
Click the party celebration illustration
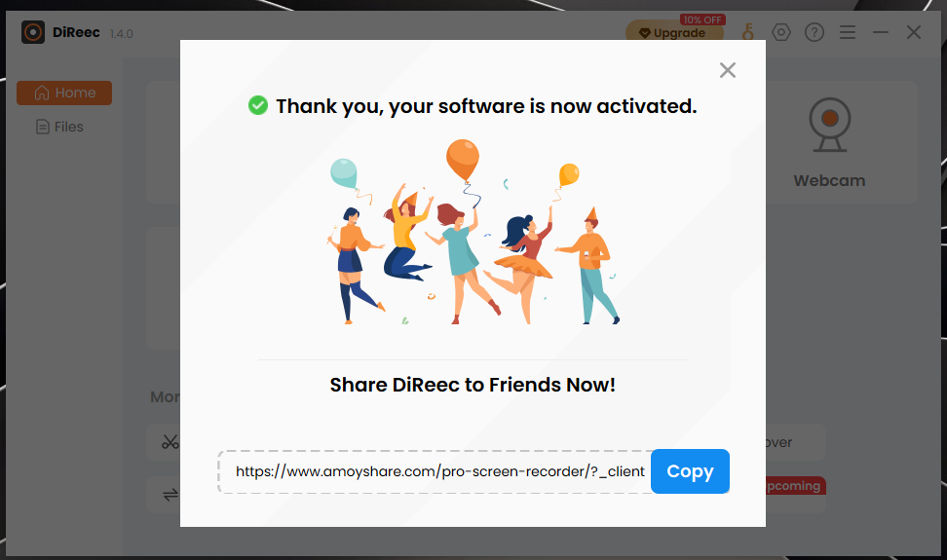click(473, 233)
